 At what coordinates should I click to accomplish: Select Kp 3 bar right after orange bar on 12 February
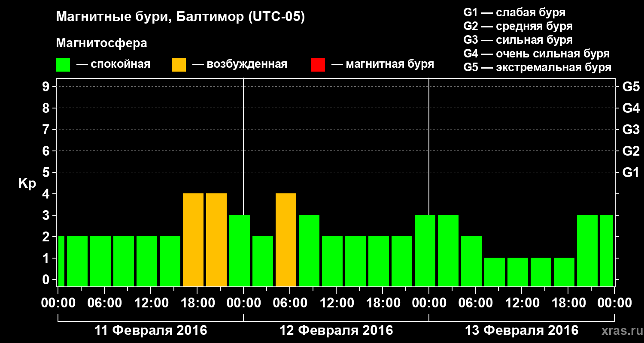point(309,250)
